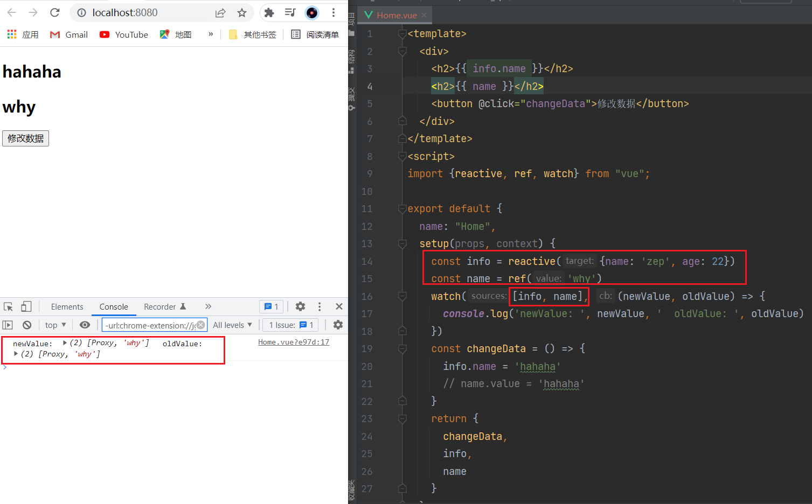Share this page via the address bar icon
812x504 pixels.
[x=220, y=13]
